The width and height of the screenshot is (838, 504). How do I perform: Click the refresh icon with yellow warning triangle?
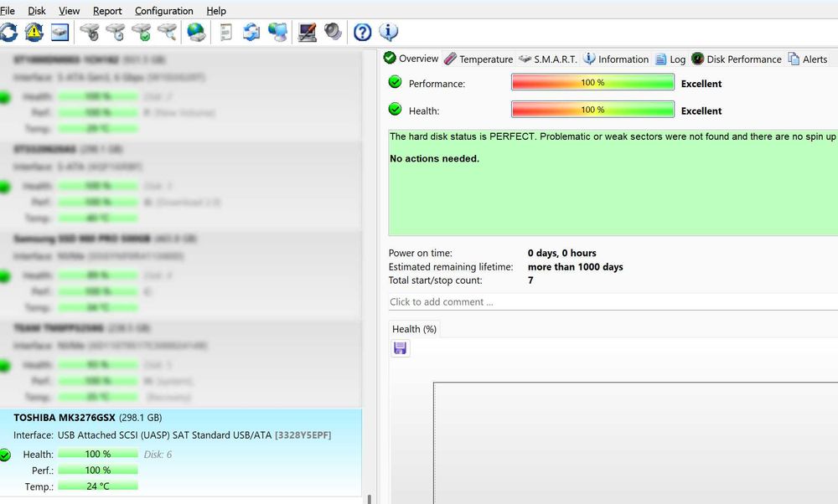34,32
